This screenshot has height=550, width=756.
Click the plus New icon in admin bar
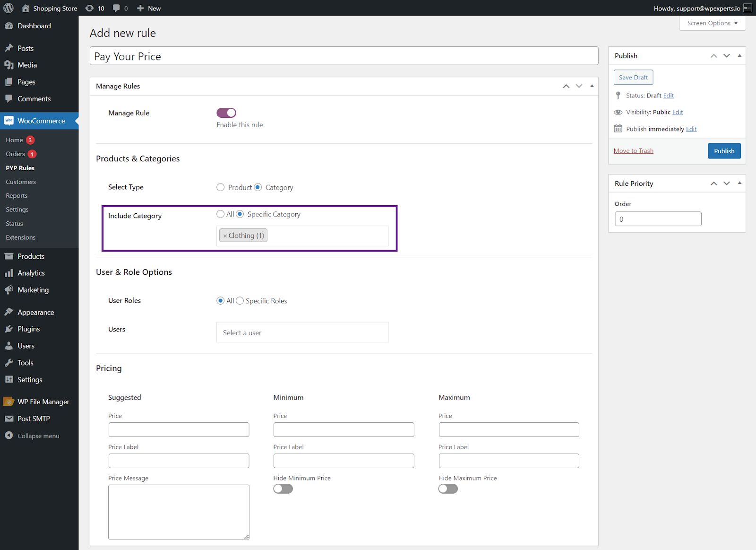[140, 8]
